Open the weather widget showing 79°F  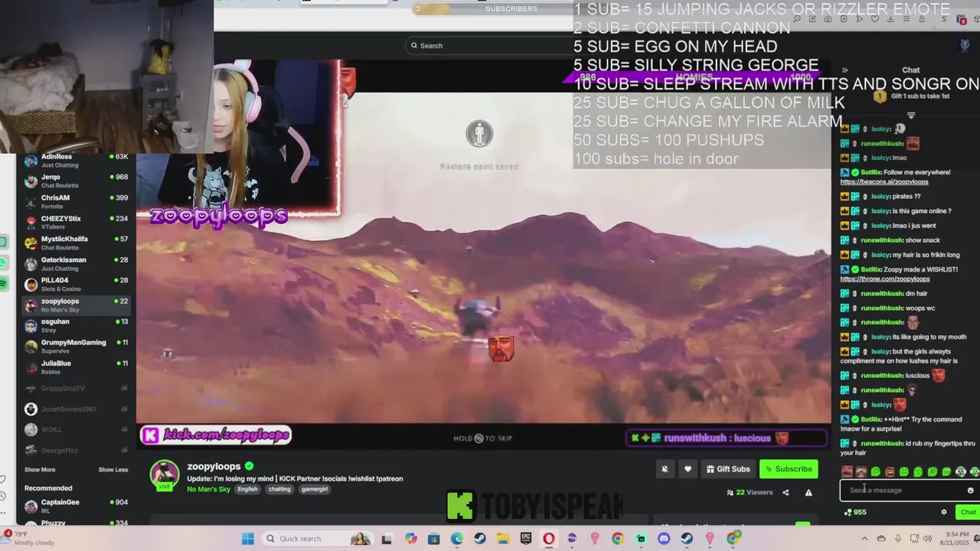tap(29, 538)
